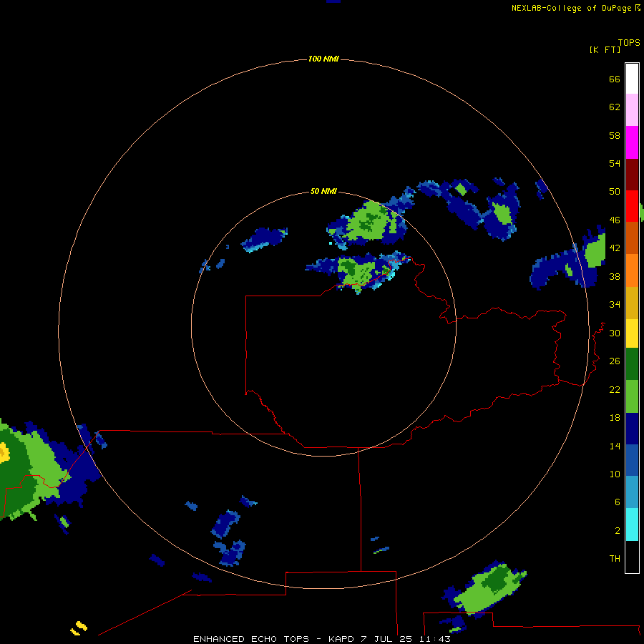Click the "50 NMI" range ring label
The height and width of the screenshot is (644, 644).
(323, 191)
